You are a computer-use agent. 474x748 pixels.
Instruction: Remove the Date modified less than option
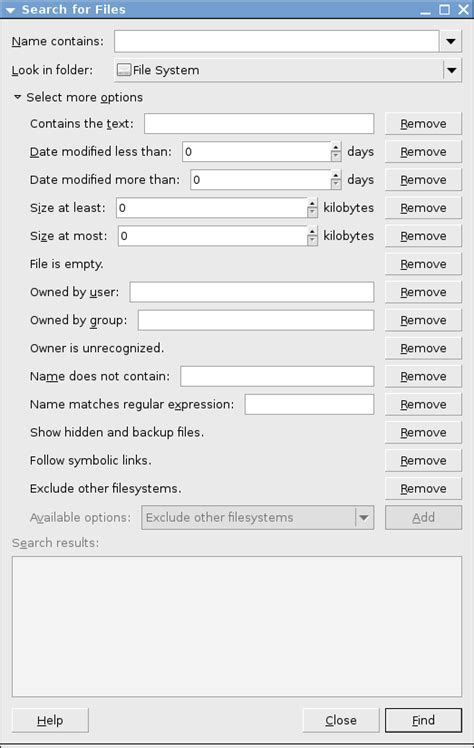pyautogui.click(x=423, y=152)
